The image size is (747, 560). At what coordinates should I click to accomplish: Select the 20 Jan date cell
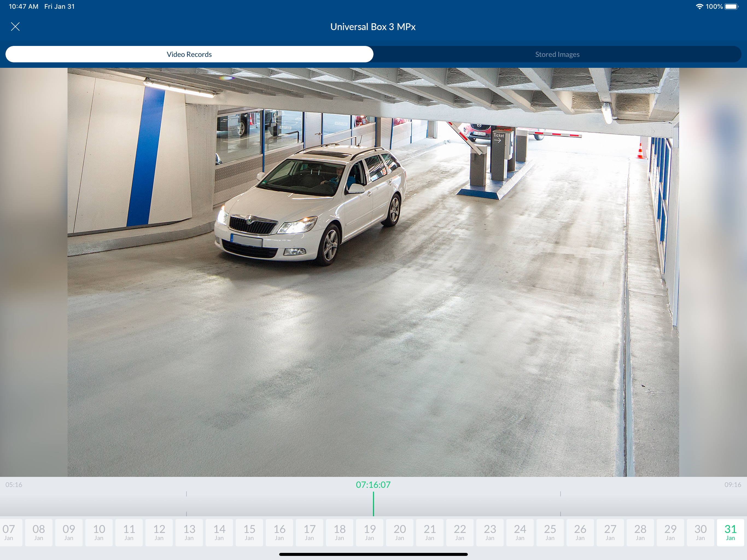(399, 532)
